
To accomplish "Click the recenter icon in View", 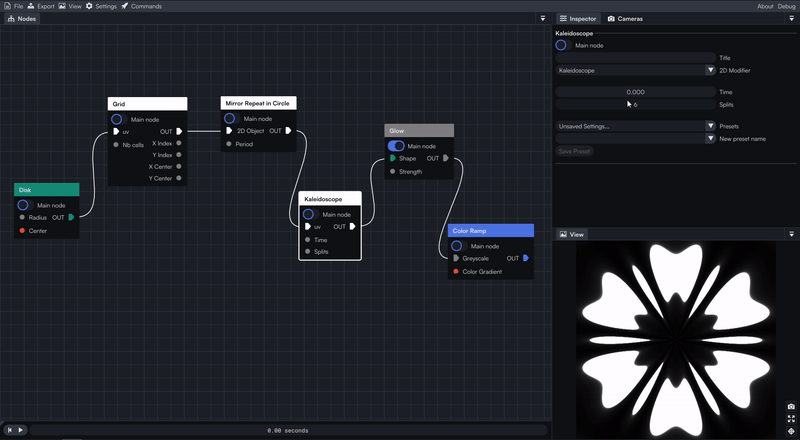I will (x=791, y=431).
